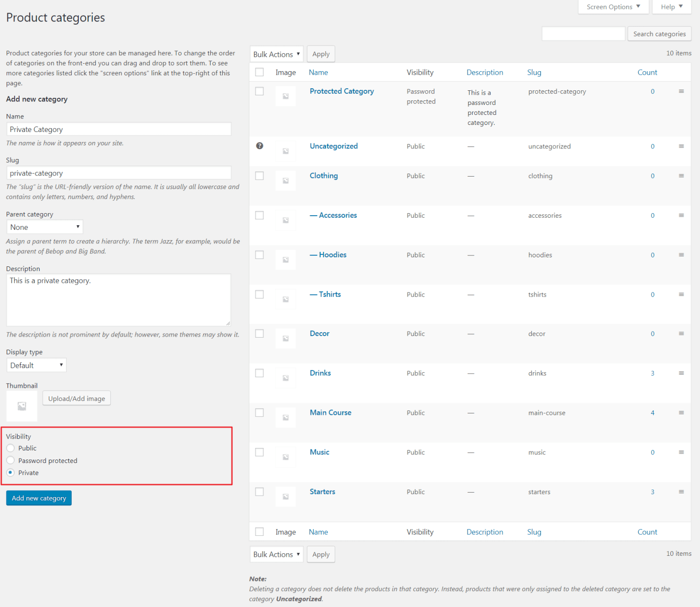Click the drag handle on the Clothing row
Screen dimensions: 700x607
pos(681,176)
